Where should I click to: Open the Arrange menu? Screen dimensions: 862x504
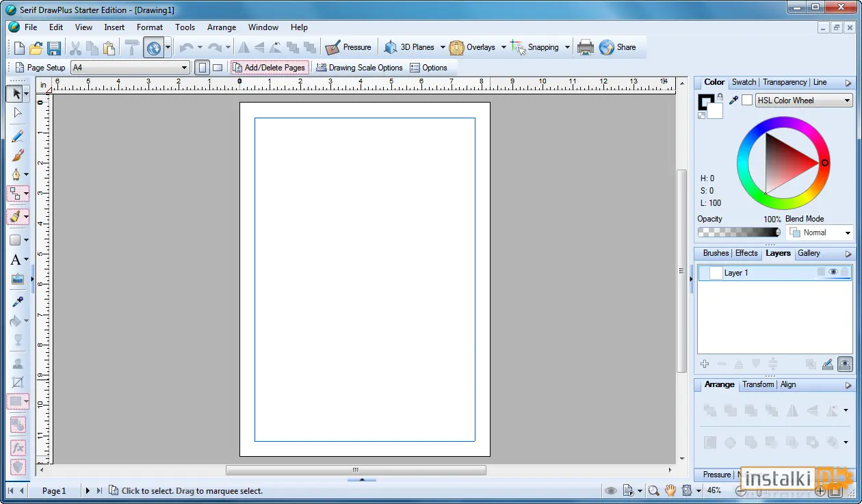(x=222, y=27)
